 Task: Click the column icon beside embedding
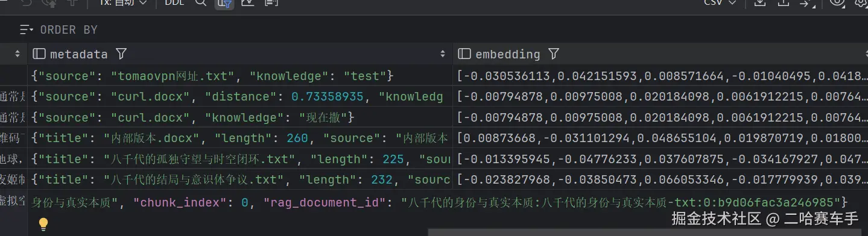point(464,54)
